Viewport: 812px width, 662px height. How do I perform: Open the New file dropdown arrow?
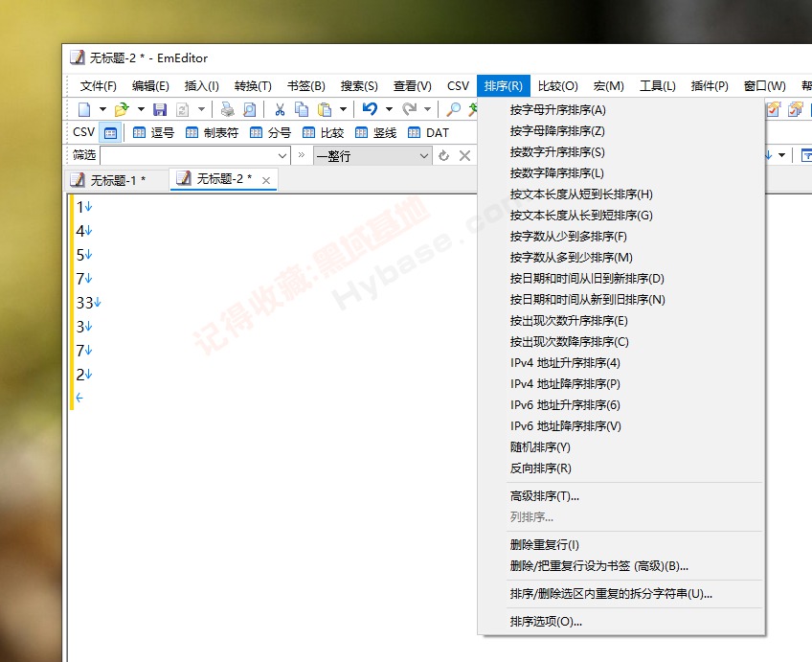pos(102,109)
